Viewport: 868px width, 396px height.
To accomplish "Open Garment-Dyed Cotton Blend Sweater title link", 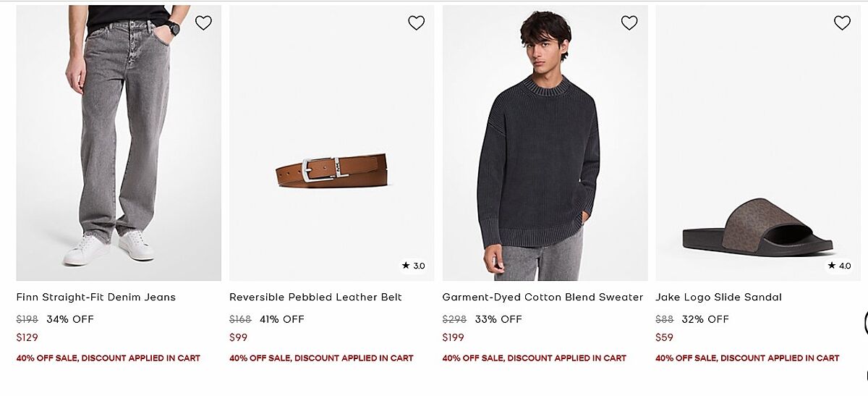I will point(542,297).
